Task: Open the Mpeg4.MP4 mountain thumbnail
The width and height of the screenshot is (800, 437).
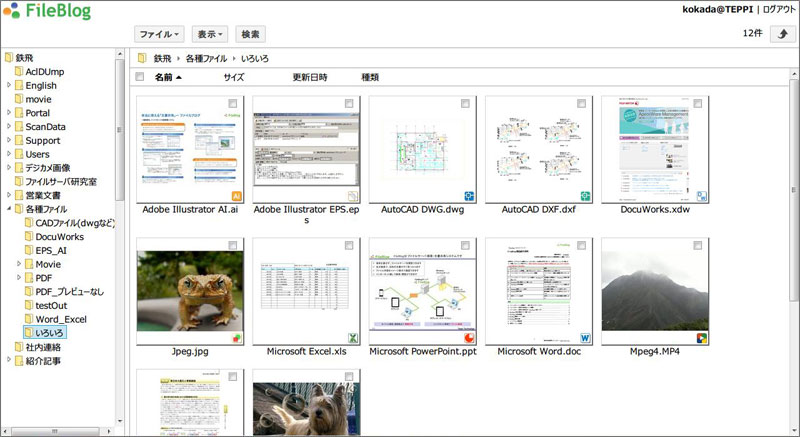Action: click(x=655, y=291)
